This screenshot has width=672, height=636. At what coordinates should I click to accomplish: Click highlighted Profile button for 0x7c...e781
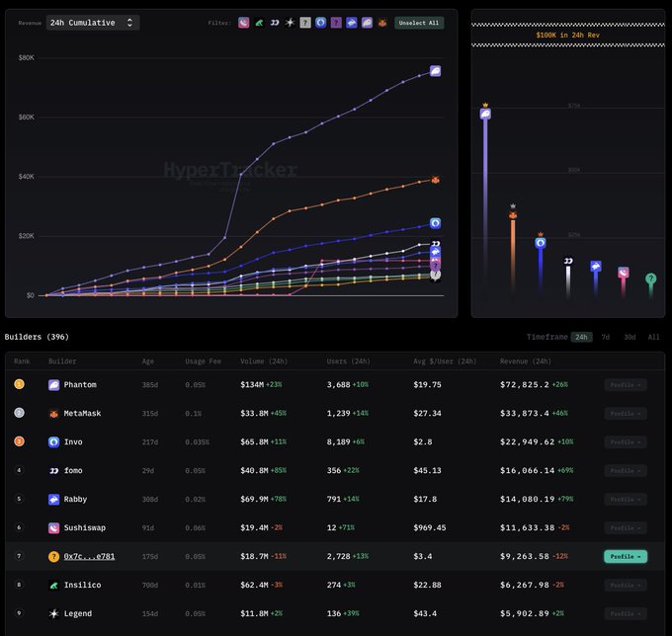[x=626, y=556]
